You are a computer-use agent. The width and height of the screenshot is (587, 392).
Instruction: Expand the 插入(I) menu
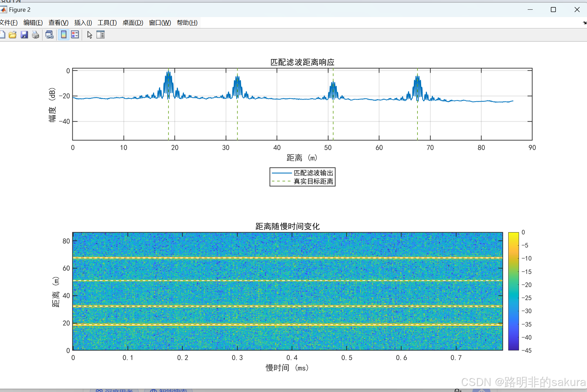point(83,22)
